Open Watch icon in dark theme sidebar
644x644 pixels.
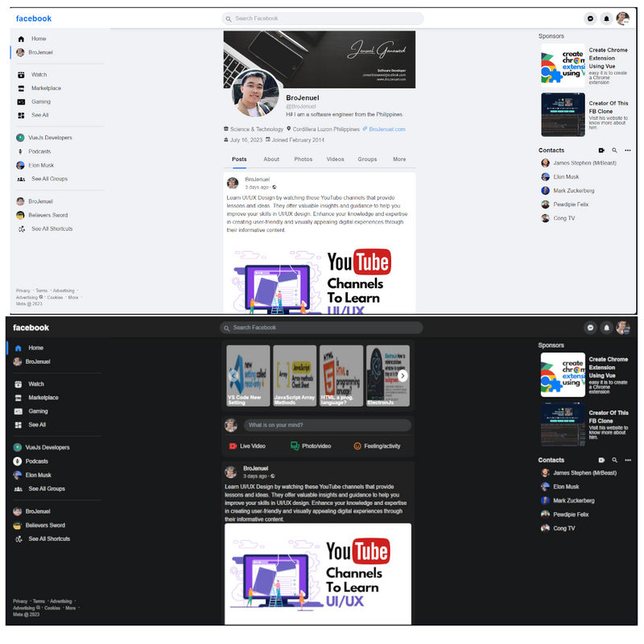click(x=18, y=385)
